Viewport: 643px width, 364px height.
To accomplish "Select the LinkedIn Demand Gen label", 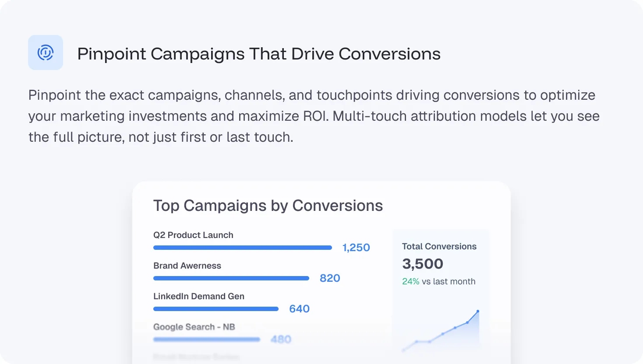I will pyautogui.click(x=199, y=296).
